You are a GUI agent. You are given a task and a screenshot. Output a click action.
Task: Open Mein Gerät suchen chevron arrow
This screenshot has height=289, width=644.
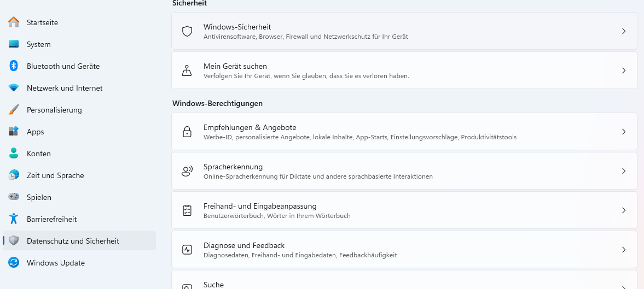pos(624,70)
